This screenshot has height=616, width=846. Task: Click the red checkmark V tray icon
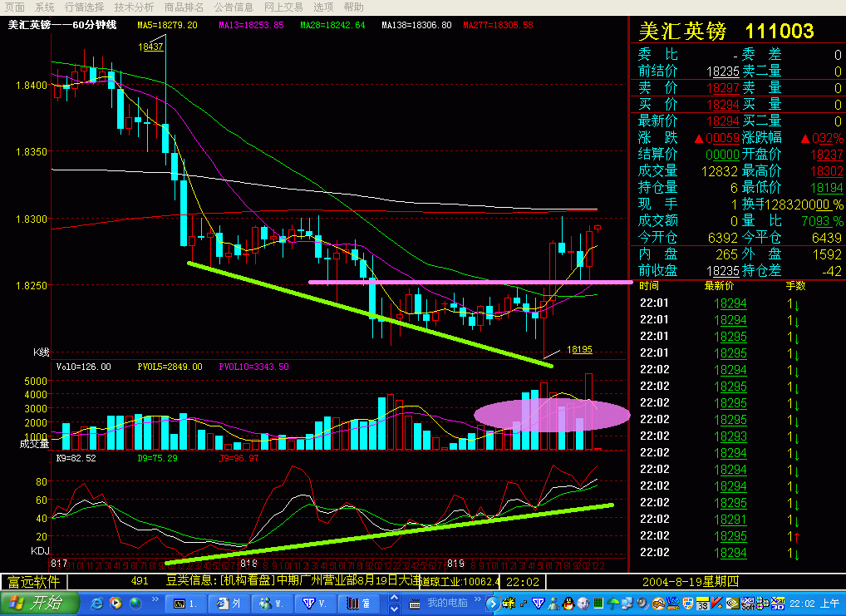click(x=716, y=604)
